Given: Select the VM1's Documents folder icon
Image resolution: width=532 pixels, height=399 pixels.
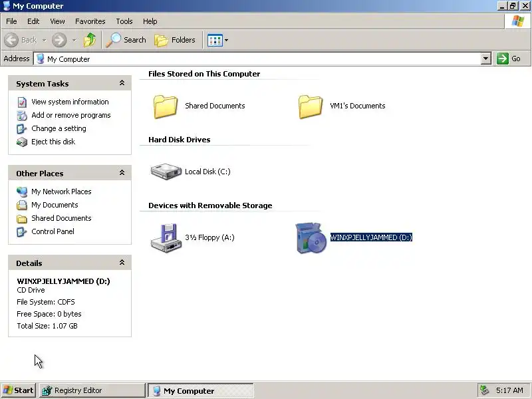Looking at the screenshot, I should (x=311, y=106).
